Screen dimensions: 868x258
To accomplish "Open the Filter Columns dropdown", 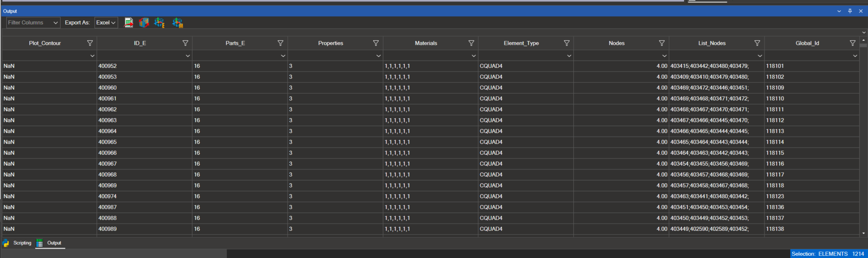I will 33,23.
